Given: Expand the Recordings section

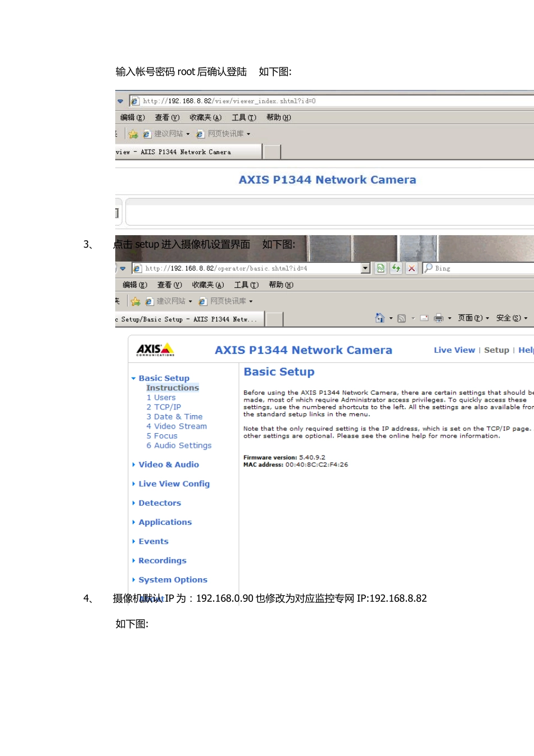Looking at the screenshot, I should pyautogui.click(x=134, y=560).
